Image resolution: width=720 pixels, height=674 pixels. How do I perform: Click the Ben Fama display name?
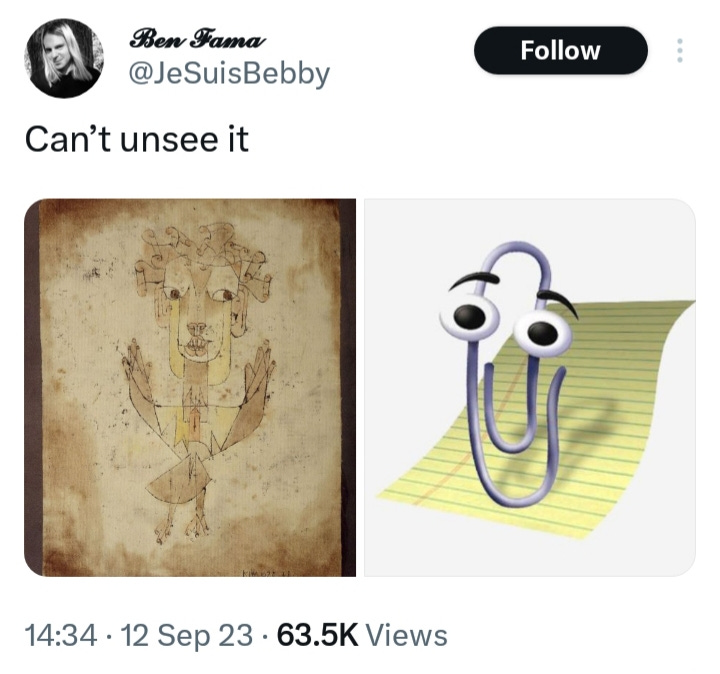point(197,40)
